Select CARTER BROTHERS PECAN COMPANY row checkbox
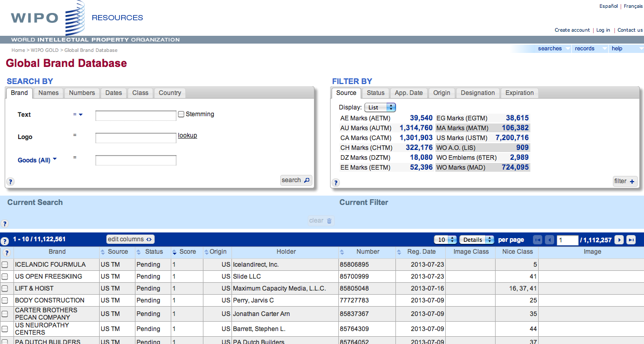Viewport: 644px width, 344px height. tap(5, 314)
